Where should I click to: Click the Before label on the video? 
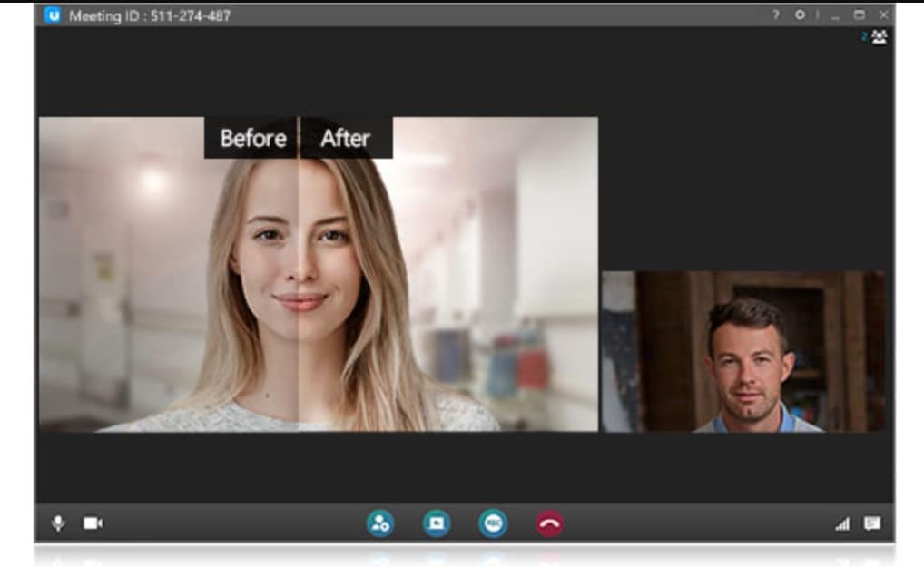pyautogui.click(x=253, y=139)
